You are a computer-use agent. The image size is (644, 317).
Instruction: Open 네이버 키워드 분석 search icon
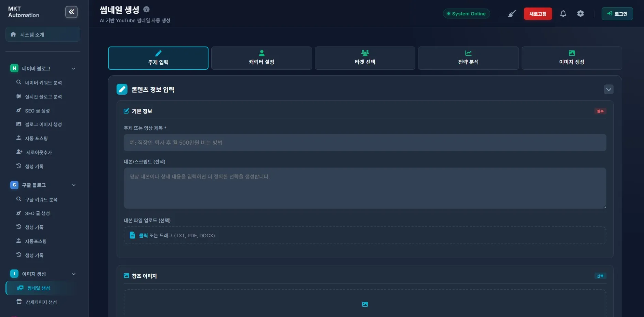pyautogui.click(x=19, y=82)
